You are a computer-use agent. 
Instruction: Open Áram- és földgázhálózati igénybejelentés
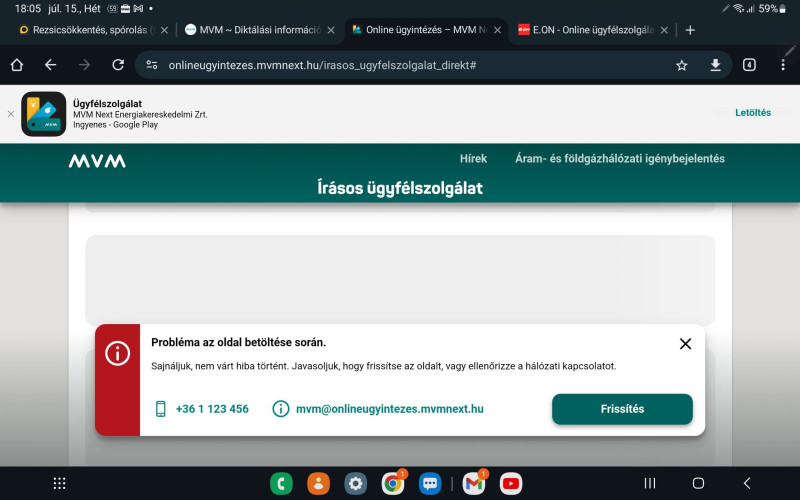[620, 159]
